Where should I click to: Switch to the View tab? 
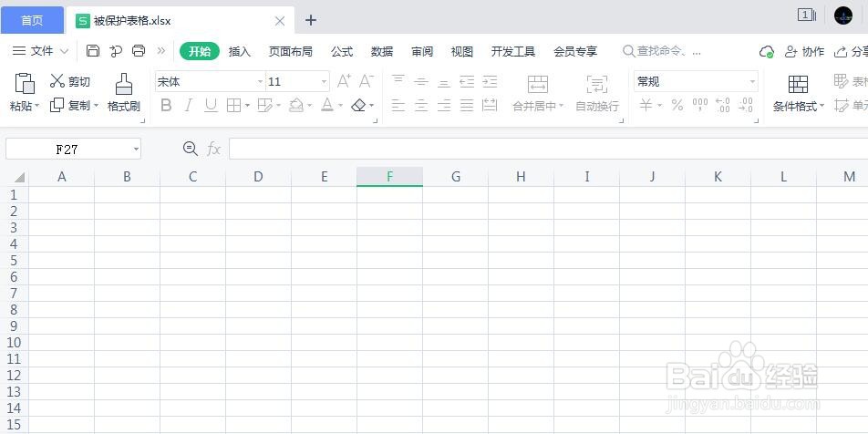click(x=461, y=51)
